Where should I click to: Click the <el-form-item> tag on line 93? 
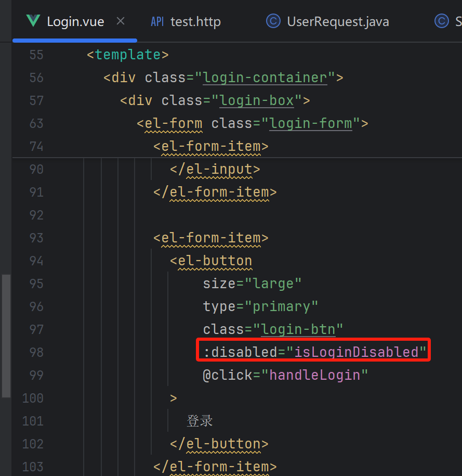click(211, 238)
